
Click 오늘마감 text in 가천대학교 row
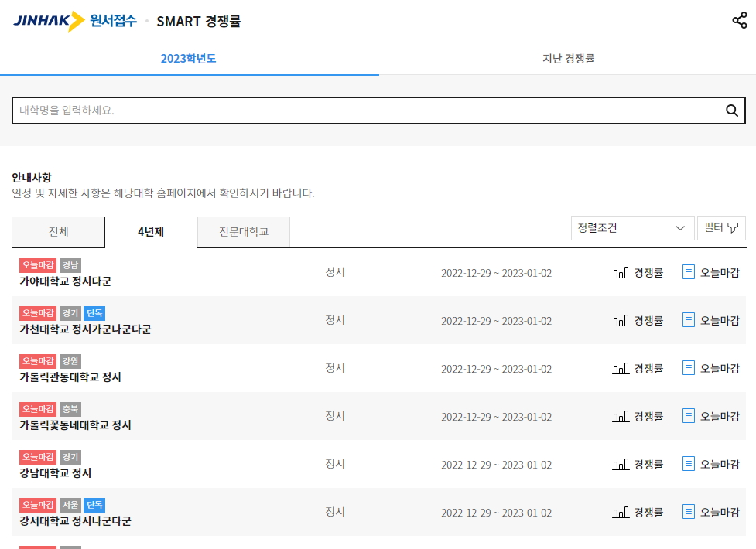click(720, 321)
